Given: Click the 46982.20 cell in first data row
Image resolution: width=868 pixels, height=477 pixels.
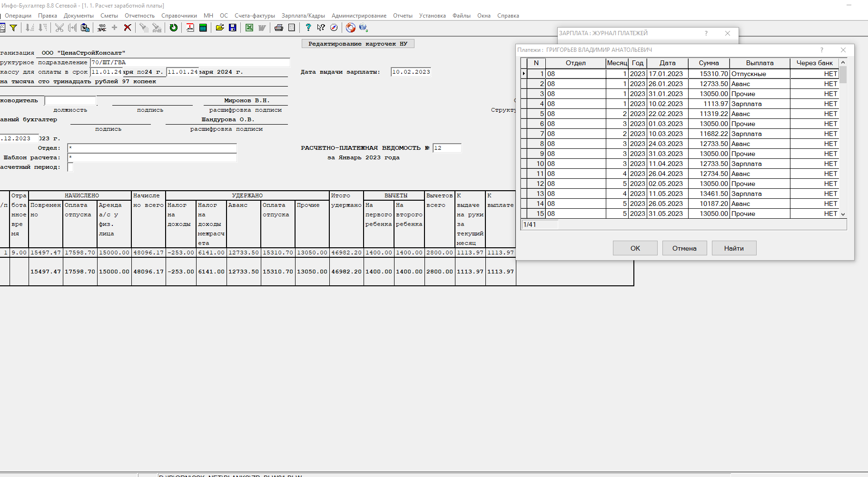Looking at the screenshot, I should coord(346,253).
